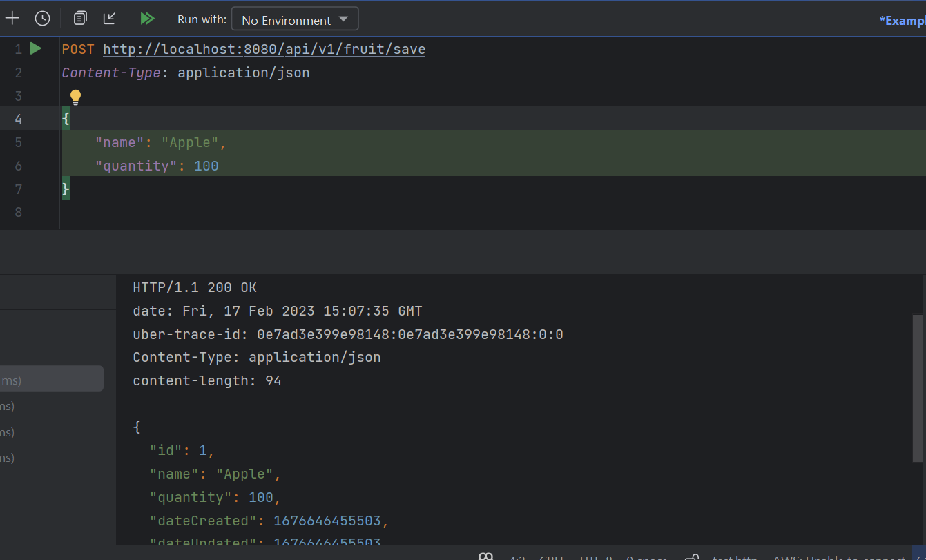Click the closing brace on line 7
926x560 pixels.
coord(66,189)
